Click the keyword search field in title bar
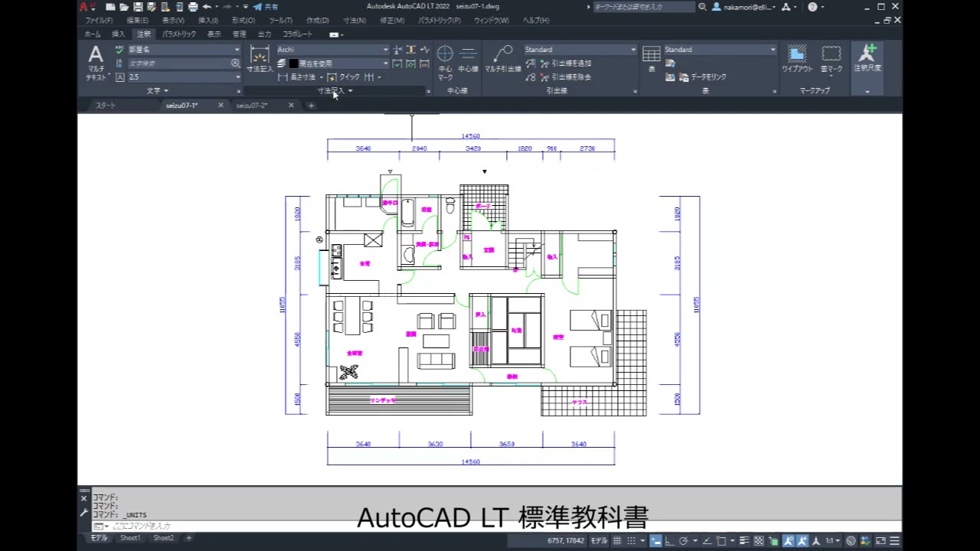Screen dimensions: 980x551 coord(645,7)
